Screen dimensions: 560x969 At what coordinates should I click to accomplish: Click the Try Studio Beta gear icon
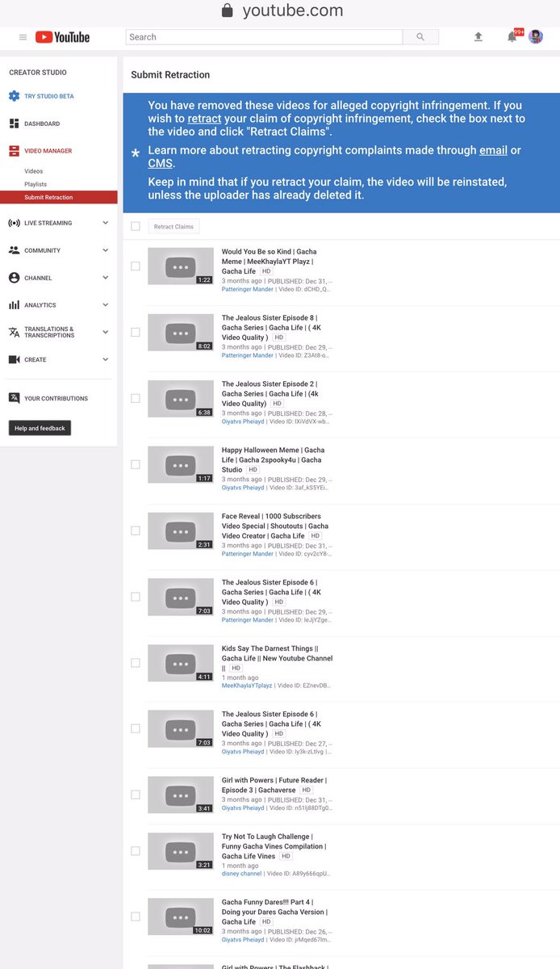(x=14, y=96)
